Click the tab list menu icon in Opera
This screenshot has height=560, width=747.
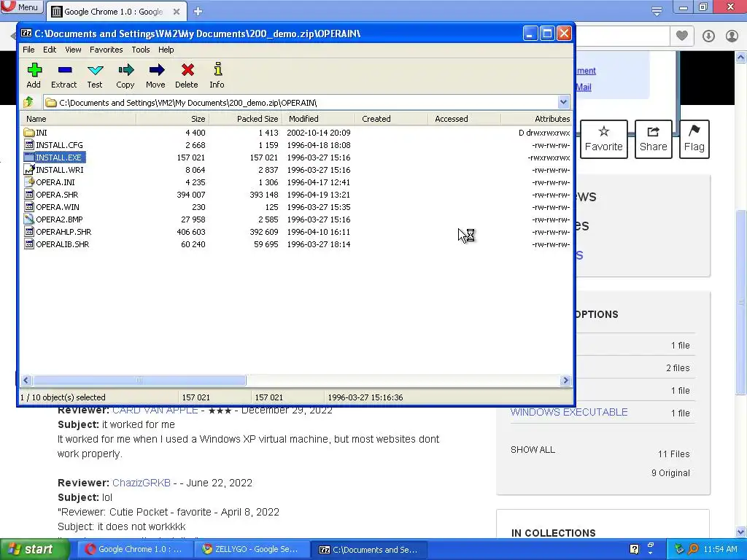click(x=657, y=11)
